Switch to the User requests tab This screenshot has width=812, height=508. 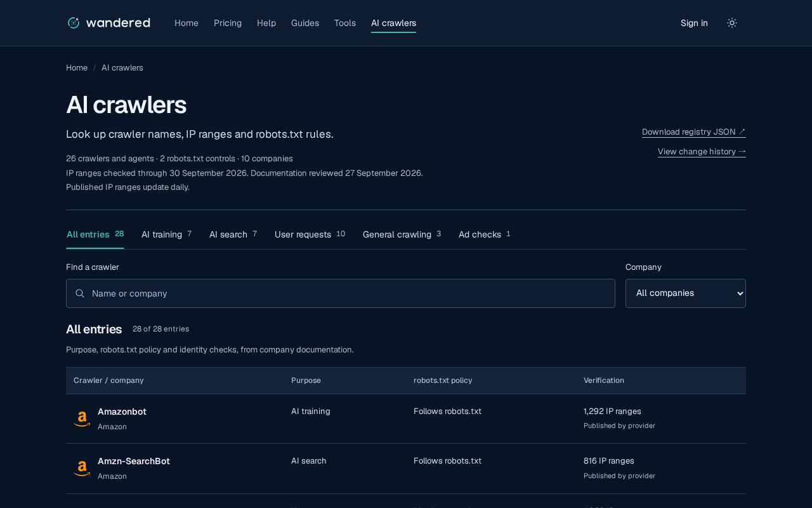(310, 234)
